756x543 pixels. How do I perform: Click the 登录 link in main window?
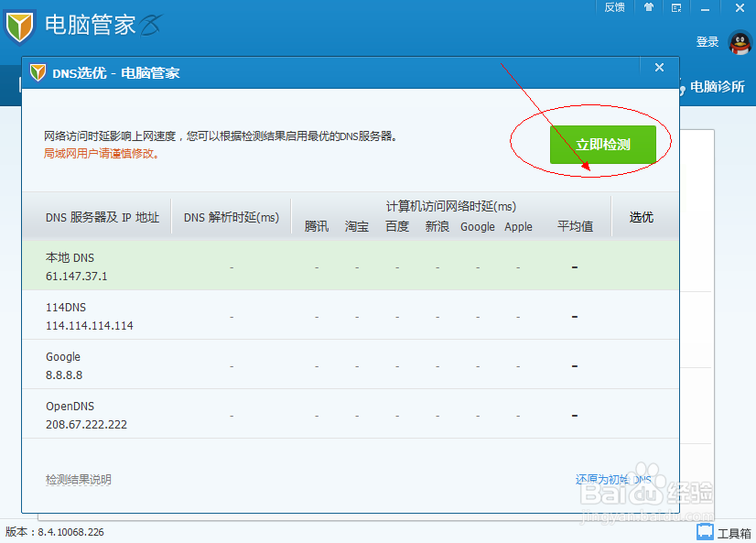pos(707,42)
